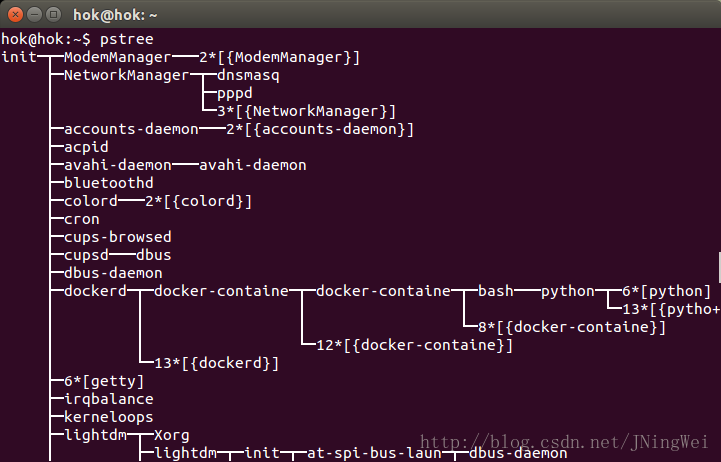Viewport: 721px width, 462px height.
Task: Click the cron process entry
Action: (81, 219)
